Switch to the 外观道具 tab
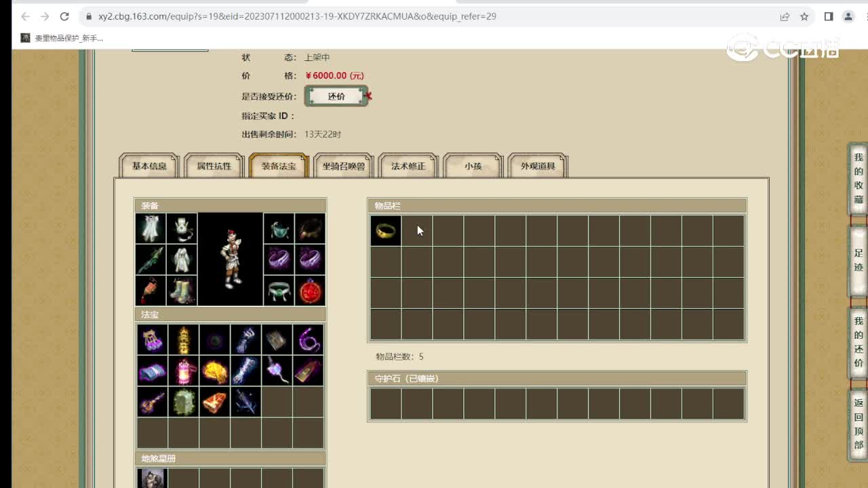The height and width of the screenshot is (488, 868). click(538, 166)
